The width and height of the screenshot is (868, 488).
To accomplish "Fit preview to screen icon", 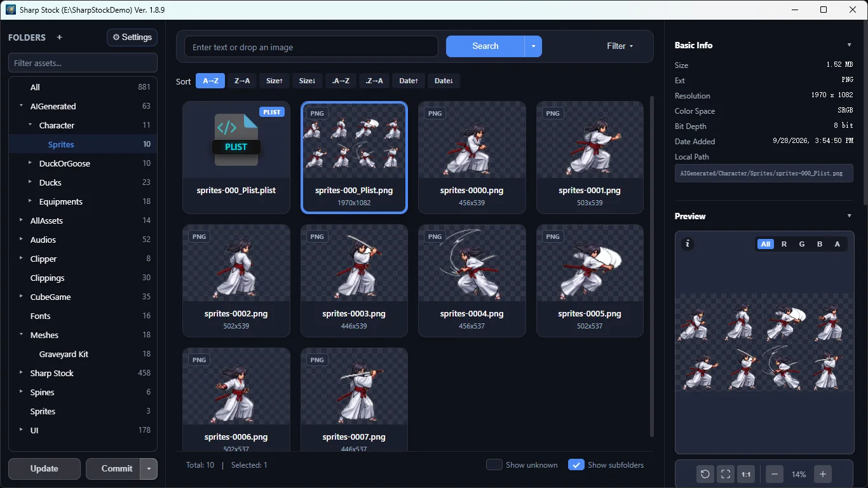I will click(725, 474).
